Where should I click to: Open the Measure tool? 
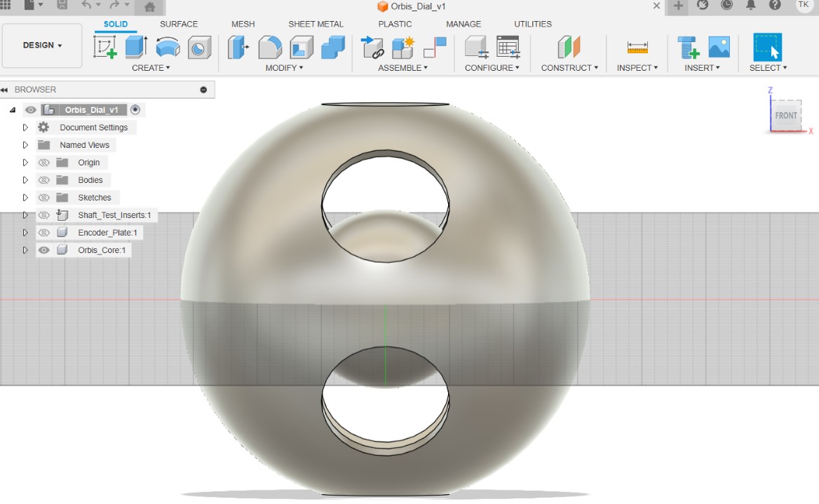pyautogui.click(x=637, y=47)
